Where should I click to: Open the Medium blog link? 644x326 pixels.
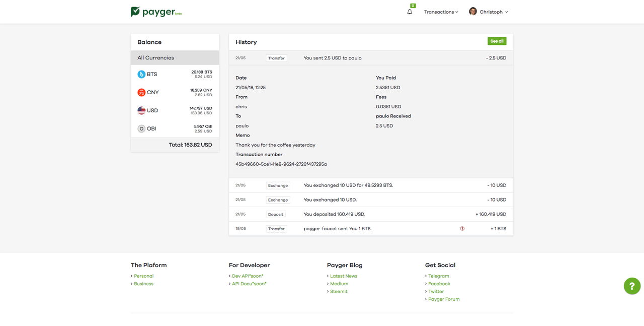tap(339, 284)
